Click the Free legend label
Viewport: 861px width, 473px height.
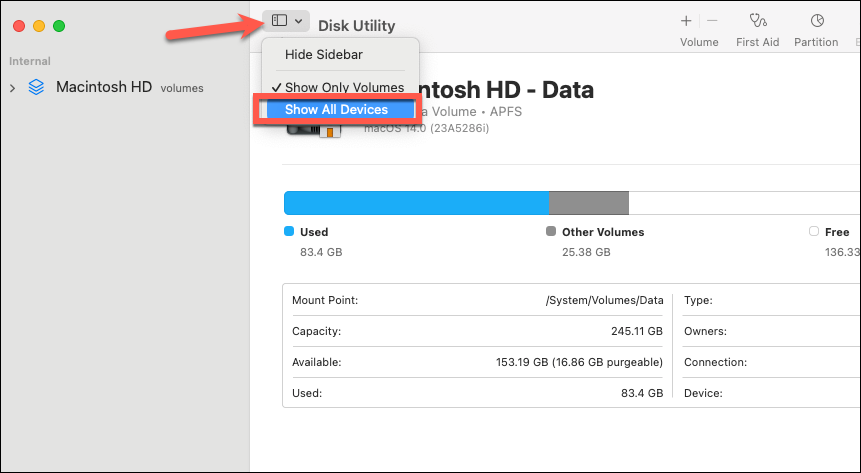837,232
